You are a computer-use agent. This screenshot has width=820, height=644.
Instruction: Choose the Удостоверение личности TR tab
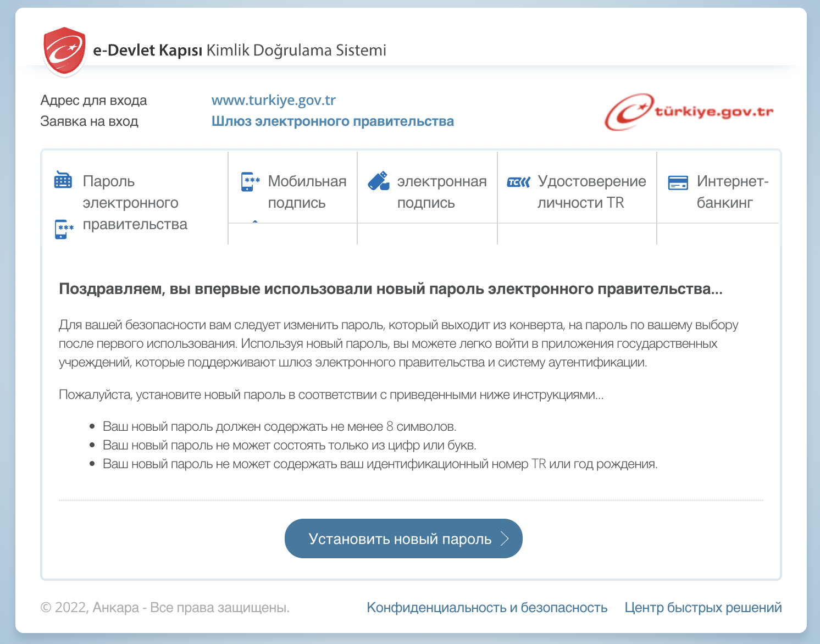pyautogui.click(x=591, y=192)
